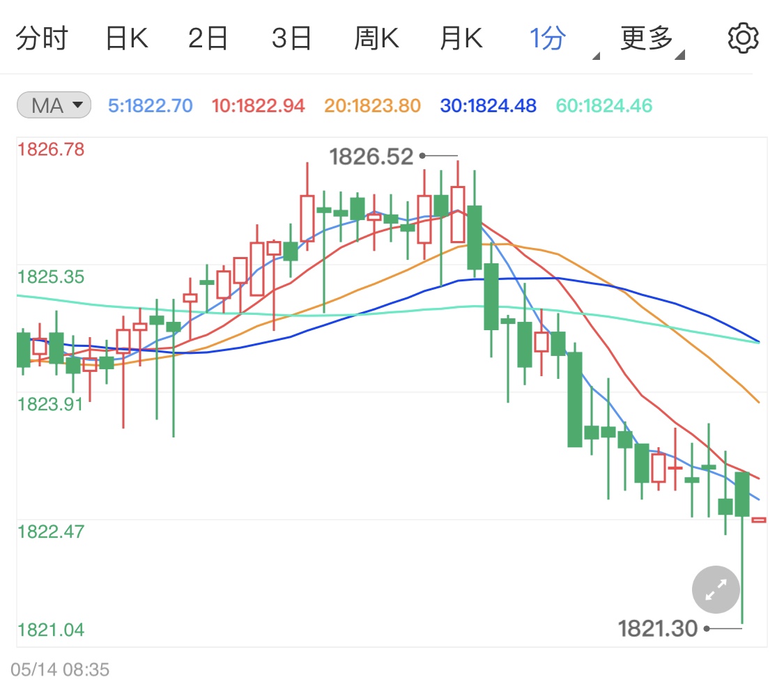Click the axis label 1821.04

[51, 630]
